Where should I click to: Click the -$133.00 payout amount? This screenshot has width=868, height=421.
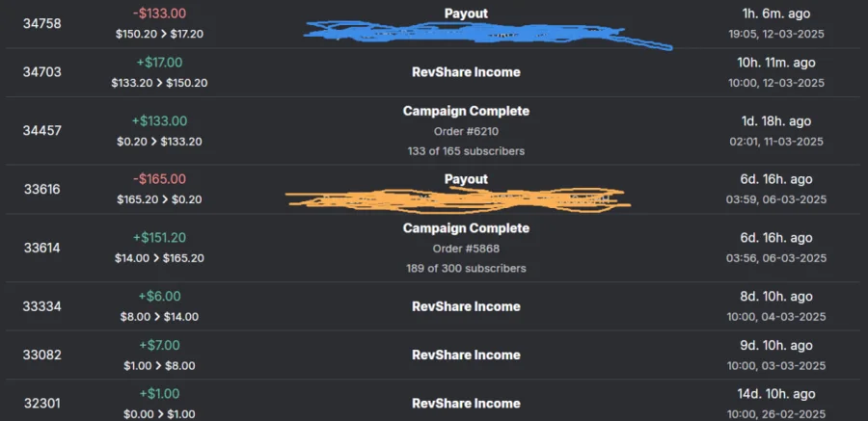pos(159,13)
